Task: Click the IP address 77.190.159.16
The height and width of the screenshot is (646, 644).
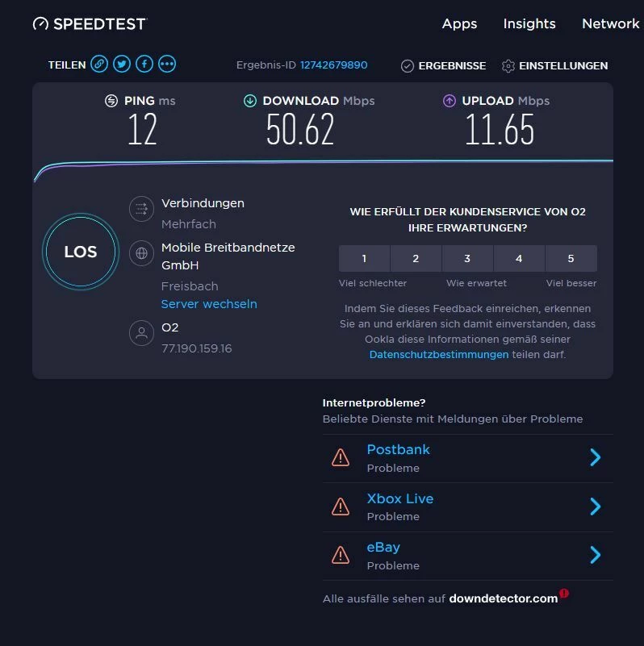Action: [x=197, y=348]
